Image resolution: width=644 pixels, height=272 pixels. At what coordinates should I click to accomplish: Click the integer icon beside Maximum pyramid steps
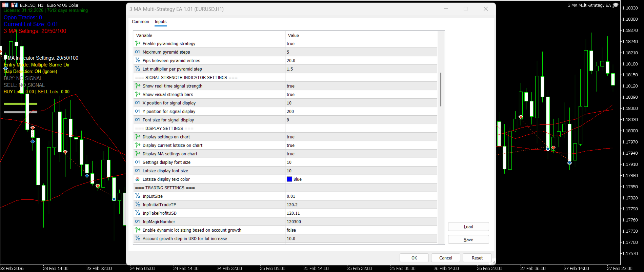(x=138, y=52)
